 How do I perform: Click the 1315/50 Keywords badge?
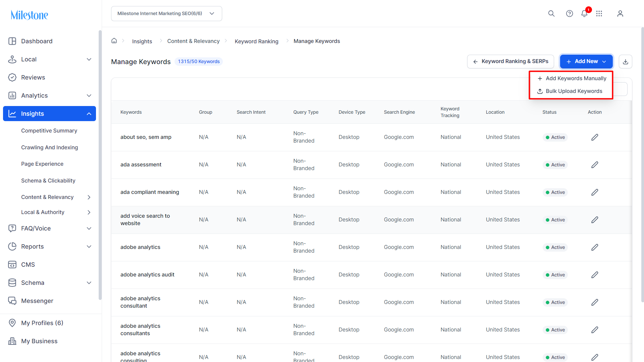pyautogui.click(x=199, y=61)
